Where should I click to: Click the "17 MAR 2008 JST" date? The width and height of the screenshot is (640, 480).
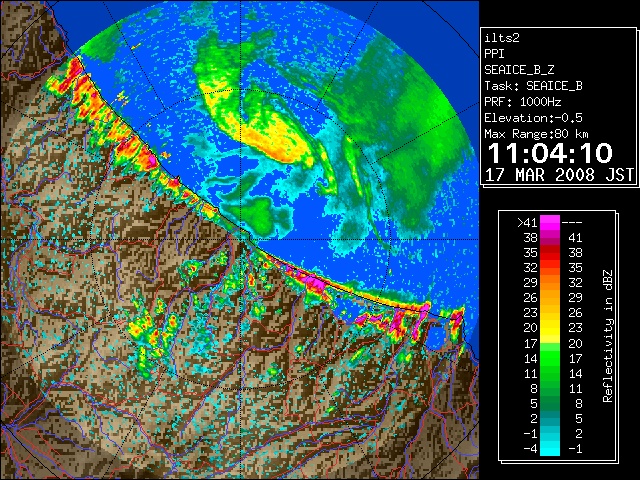coord(560,175)
